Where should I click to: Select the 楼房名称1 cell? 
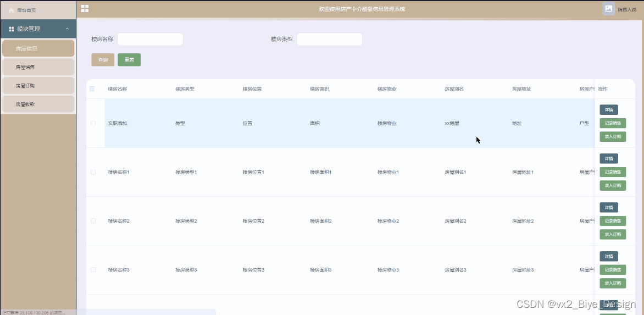(119, 172)
